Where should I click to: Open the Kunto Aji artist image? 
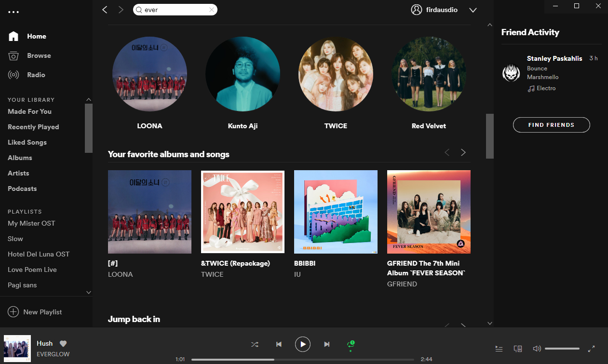tap(243, 74)
